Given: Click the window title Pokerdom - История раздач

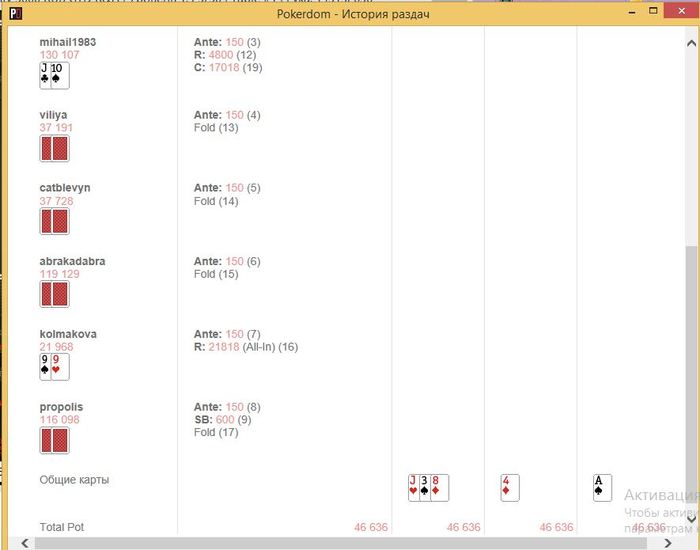Looking at the screenshot, I should (x=353, y=14).
